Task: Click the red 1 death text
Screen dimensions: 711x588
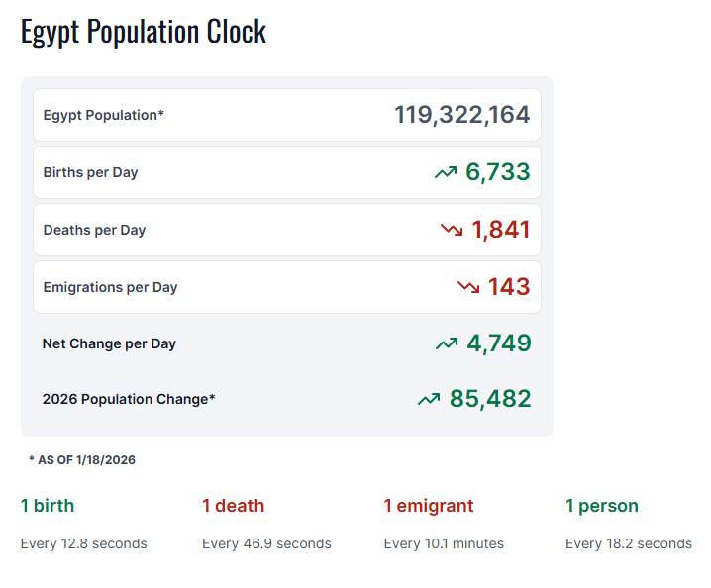Action: click(233, 506)
